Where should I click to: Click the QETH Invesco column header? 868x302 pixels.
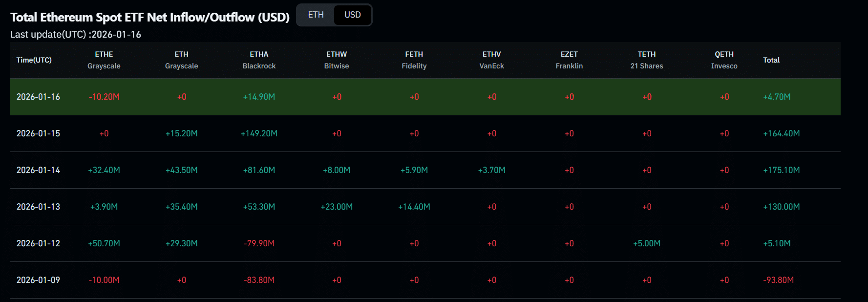[x=724, y=60]
